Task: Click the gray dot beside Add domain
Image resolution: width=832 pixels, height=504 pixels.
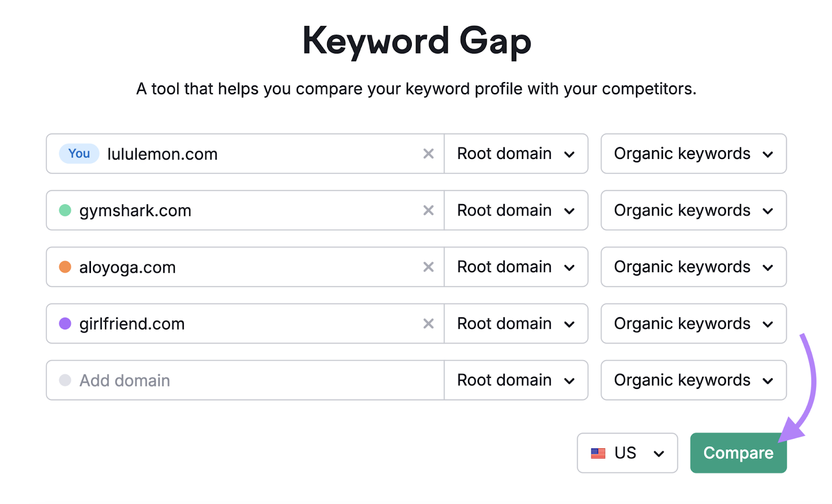Action: [x=65, y=380]
